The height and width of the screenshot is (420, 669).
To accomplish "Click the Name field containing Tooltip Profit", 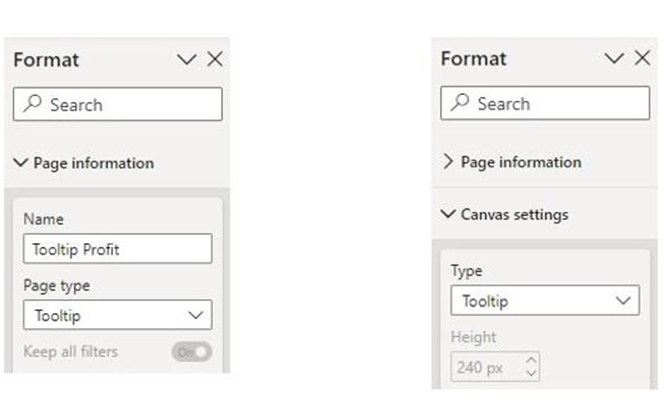I will 117,249.
